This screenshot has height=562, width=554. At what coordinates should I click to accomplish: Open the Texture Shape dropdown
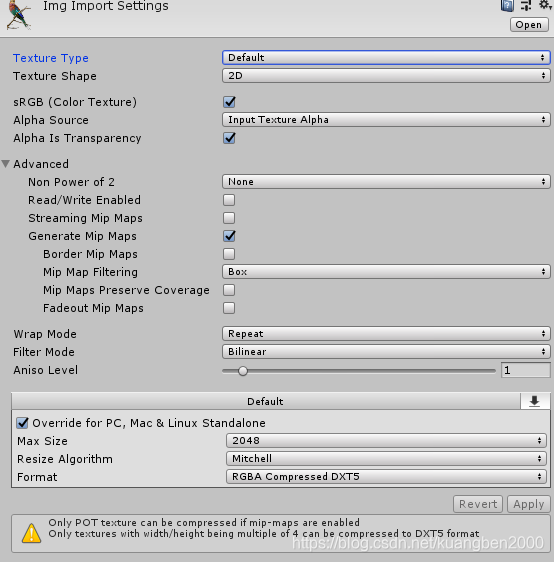point(386,76)
